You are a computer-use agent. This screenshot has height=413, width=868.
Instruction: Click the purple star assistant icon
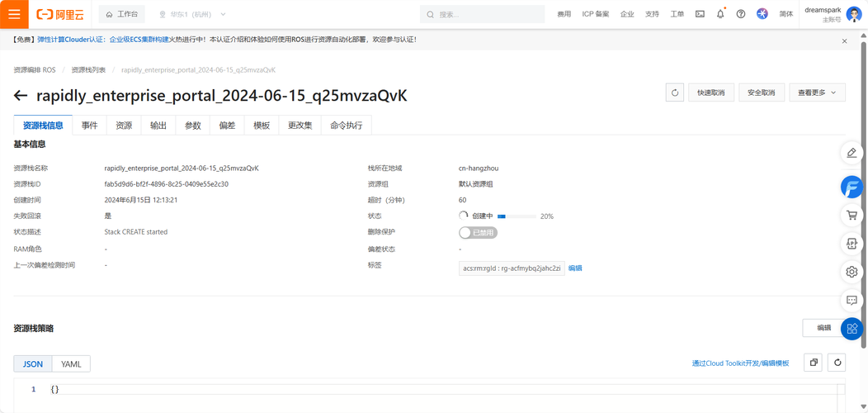pyautogui.click(x=762, y=14)
